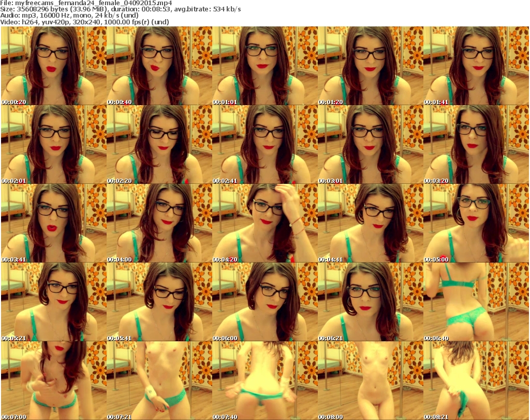530x420 pixels.
Task: Click the frame marked 00:06:21
Action: coord(371,302)
